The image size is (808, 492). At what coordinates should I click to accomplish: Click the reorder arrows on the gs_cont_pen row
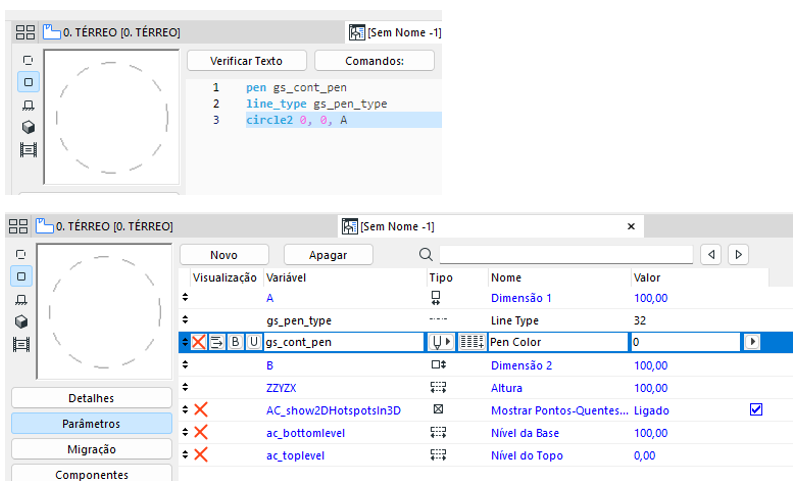185,342
